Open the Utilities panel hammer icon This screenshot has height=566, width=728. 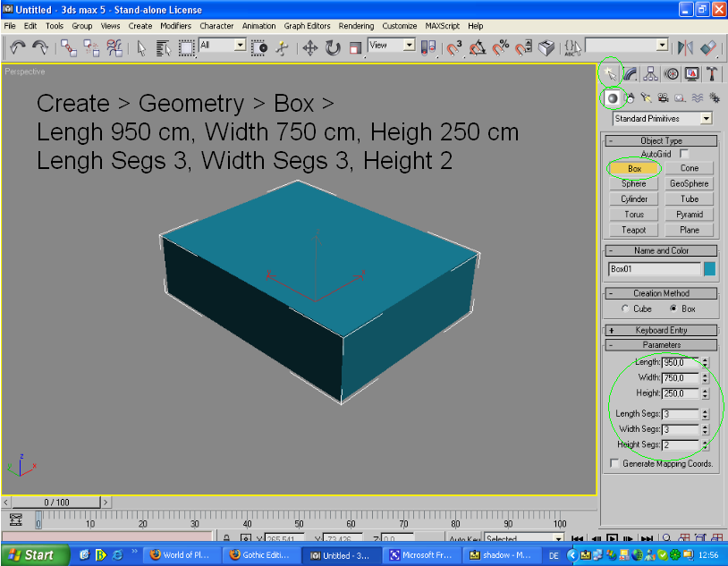[x=712, y=74]
